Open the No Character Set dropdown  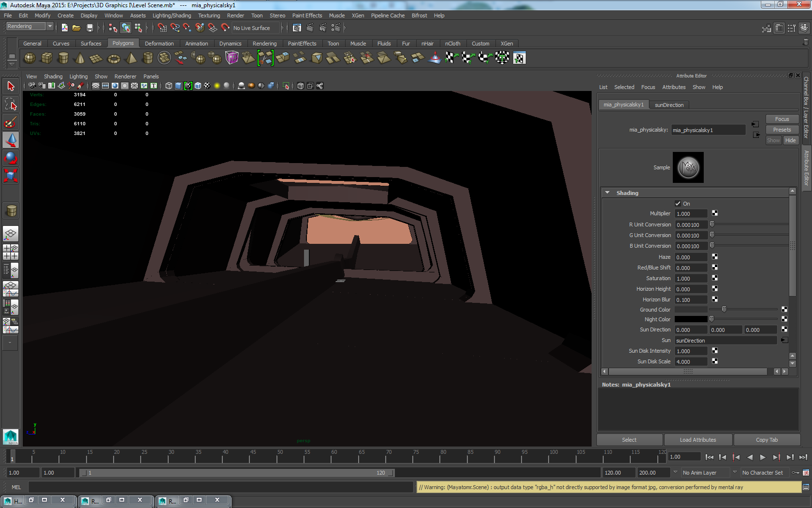[x=763, y=473]
